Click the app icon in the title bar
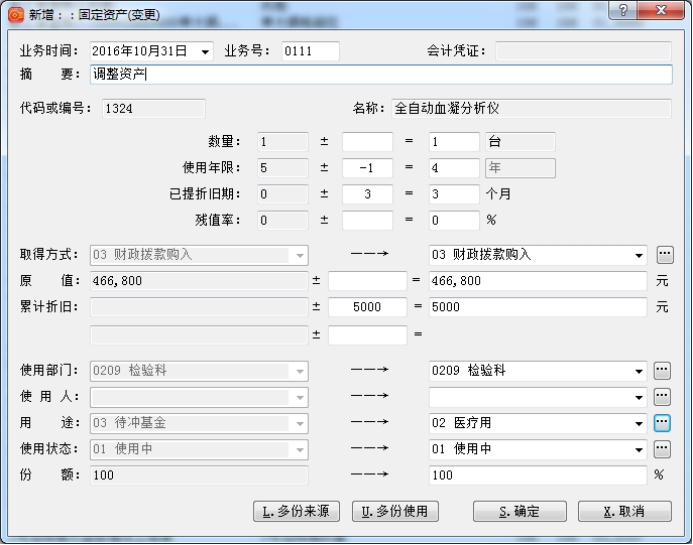Image resolution: width=693 pixels, height=545 pixels. tap(15, 15)
